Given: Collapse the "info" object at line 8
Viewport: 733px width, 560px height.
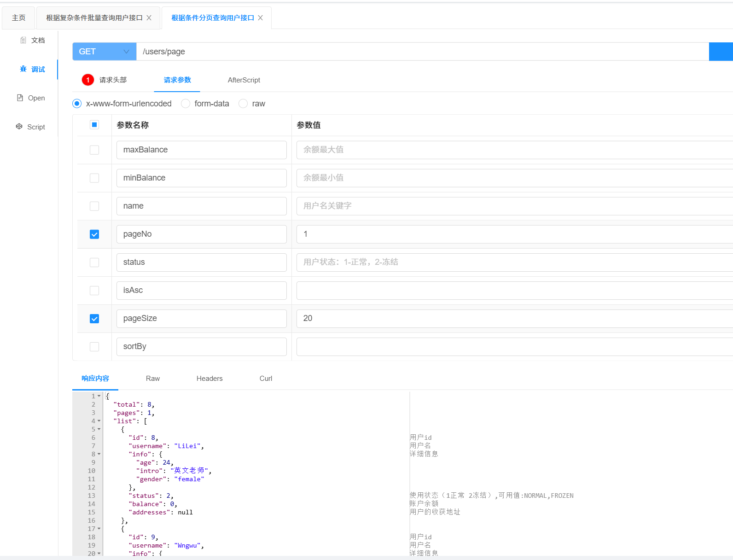Looking at the screenshot, I should 99,454.
